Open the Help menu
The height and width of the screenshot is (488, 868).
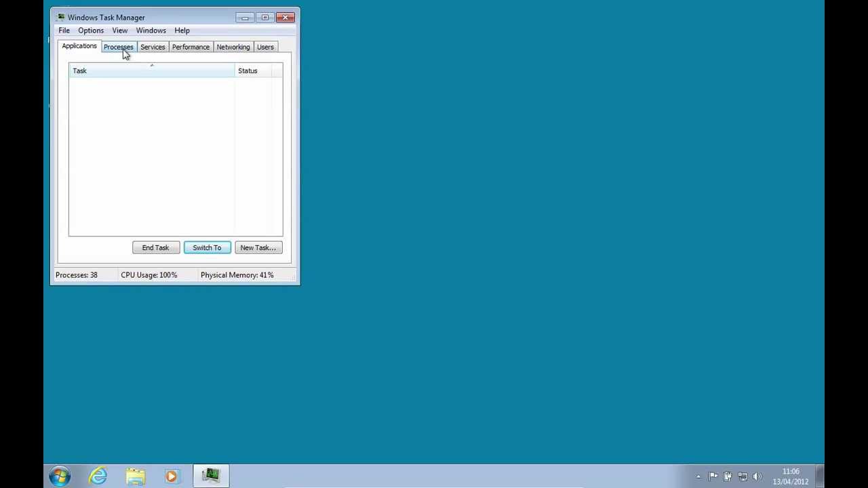182,30
